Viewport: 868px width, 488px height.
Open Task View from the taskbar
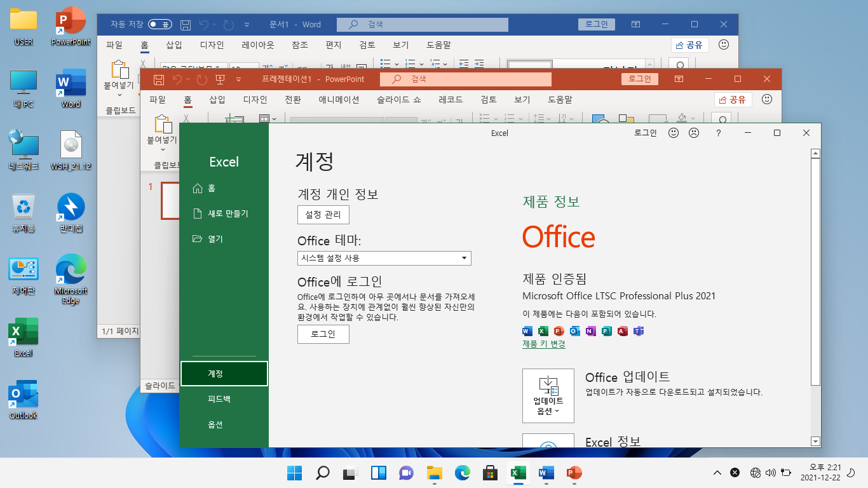point(349,473)
